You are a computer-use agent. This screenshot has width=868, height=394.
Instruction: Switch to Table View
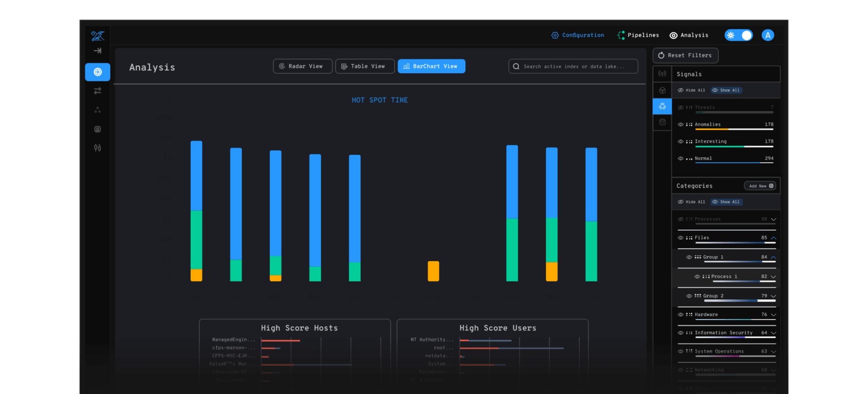pos(365,66)
